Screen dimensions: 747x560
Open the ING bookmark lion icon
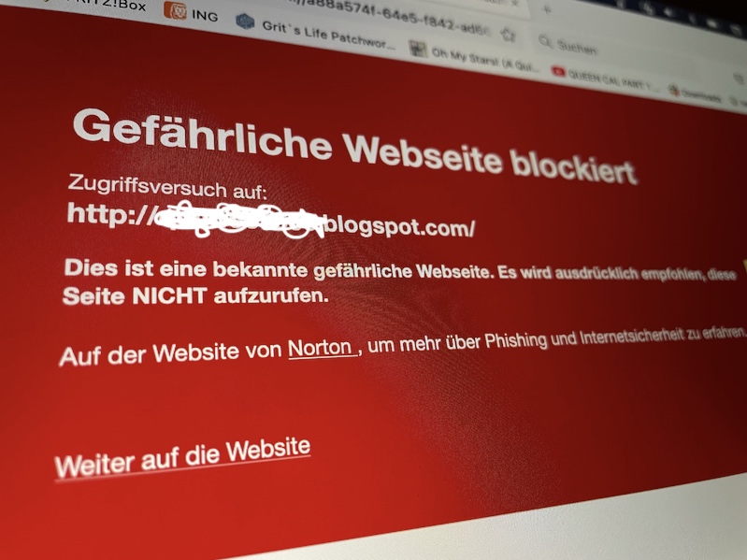tap(175, 10)
